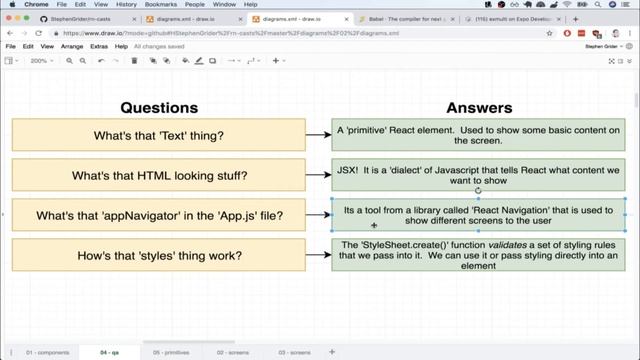Click the All changes saved status
640x360 pixels.
159,47
